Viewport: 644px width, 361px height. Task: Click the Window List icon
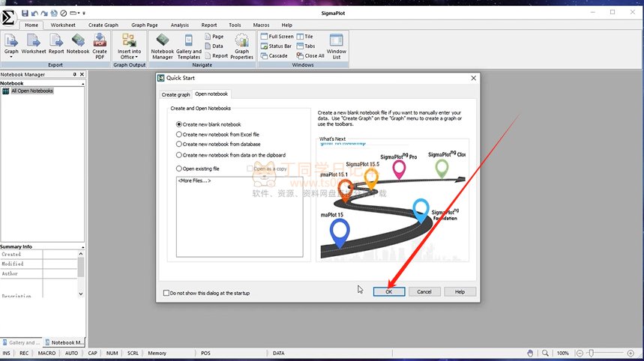(337, 45)
